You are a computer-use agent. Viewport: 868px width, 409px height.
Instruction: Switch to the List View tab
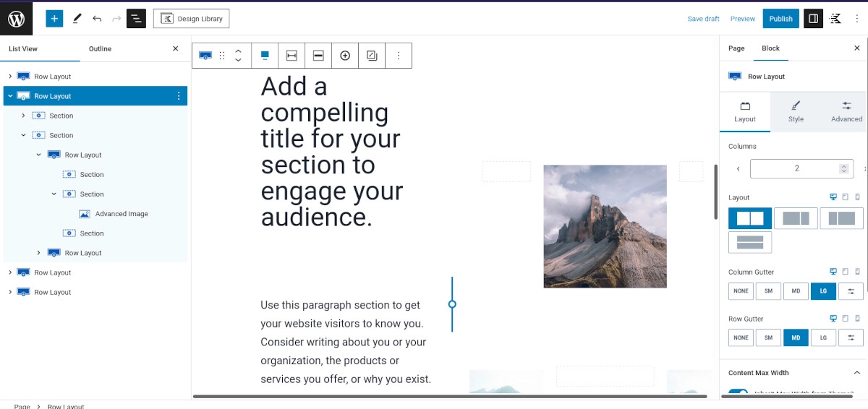(23, 48)
